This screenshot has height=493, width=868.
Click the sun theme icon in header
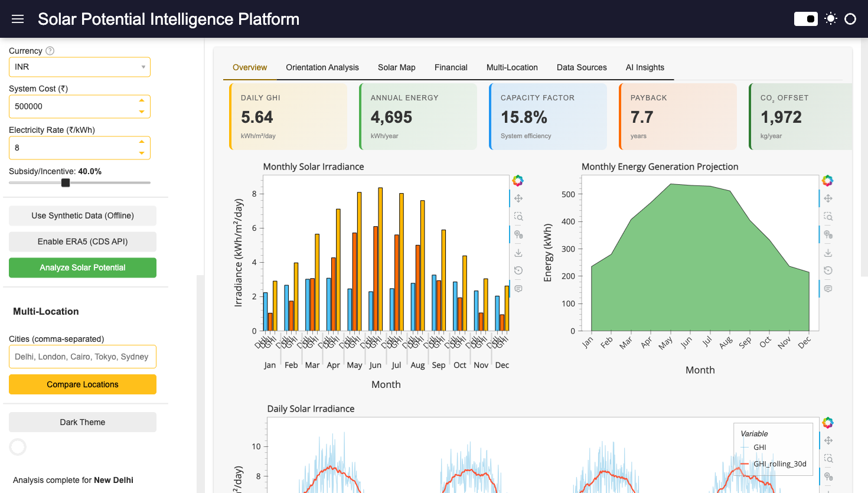coord(831,19)
